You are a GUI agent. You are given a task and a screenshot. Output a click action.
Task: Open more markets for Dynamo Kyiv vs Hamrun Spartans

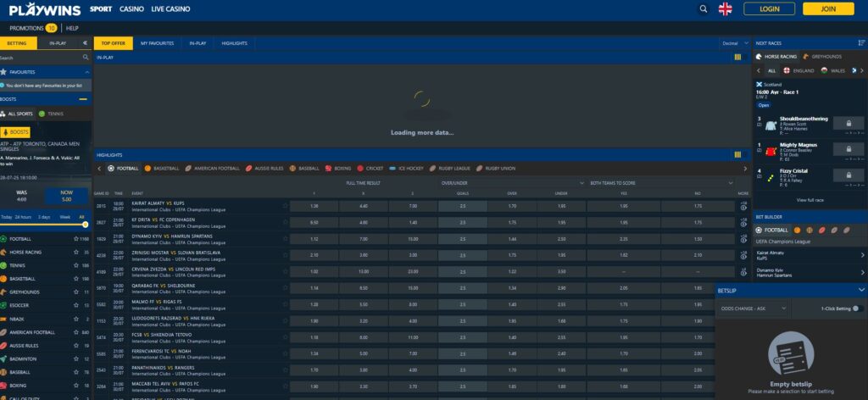tap(743, 239)
